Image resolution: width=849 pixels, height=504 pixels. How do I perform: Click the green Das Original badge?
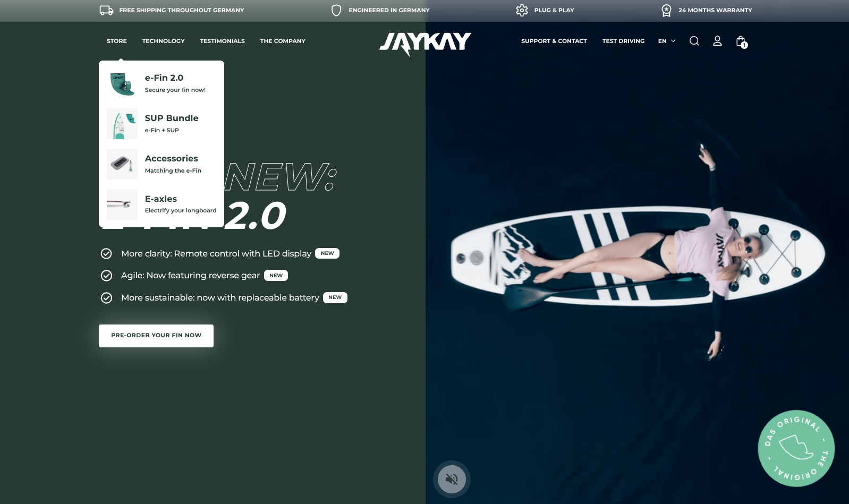click(x=796, y=448)
